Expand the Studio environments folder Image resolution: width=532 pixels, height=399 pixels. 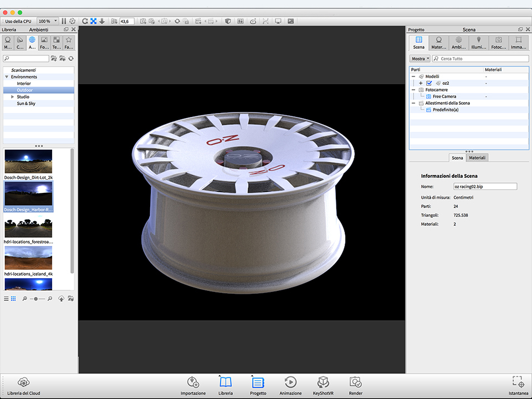(13, 97)
